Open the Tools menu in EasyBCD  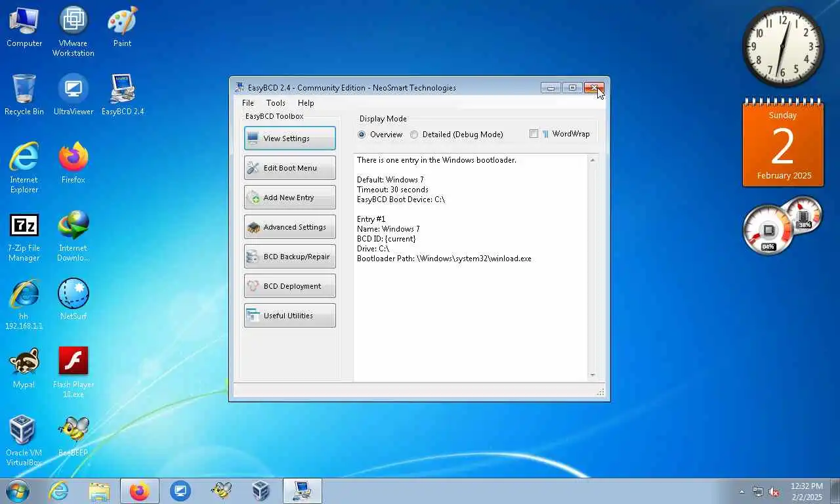(276, 103)
